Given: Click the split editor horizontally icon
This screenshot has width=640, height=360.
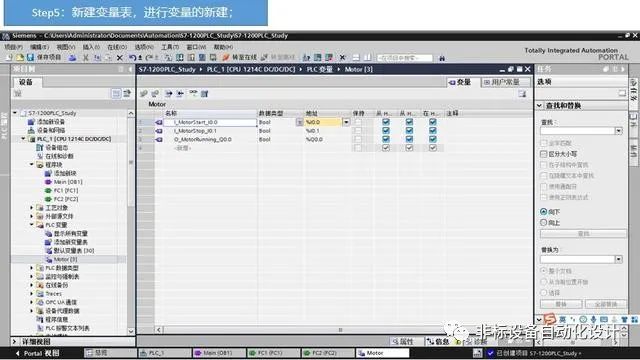Looking at the screenshot, I should click(x=356, y=58).
